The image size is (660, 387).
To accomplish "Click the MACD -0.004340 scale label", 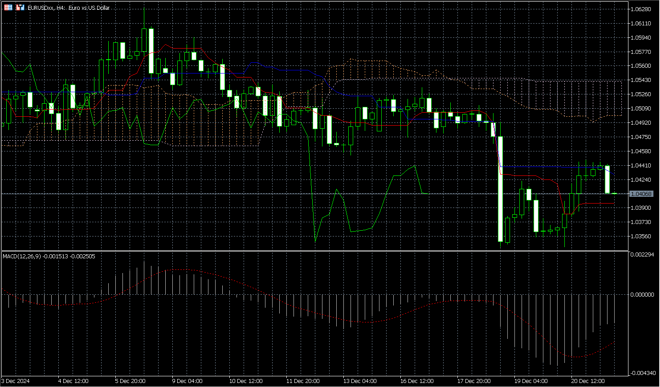I will coord(643,374).
